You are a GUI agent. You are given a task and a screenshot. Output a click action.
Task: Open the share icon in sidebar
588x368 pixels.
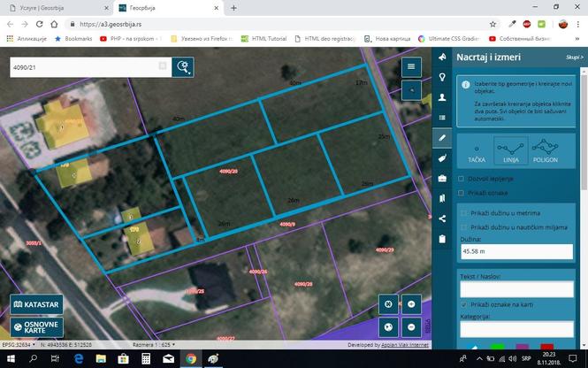pyautogui.click(x=442, y=218)
